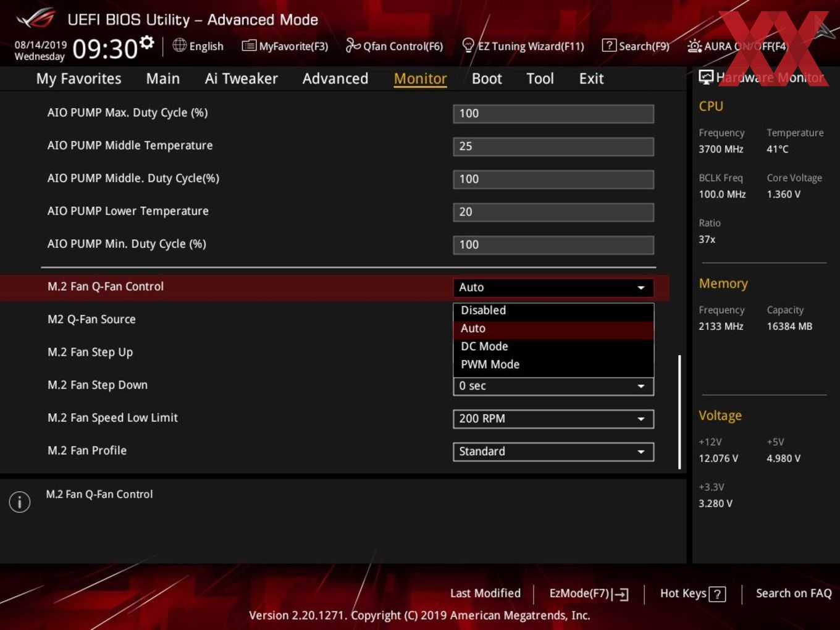The image size is (840, 630).
Task: Switch to the Main tab
Action: pos(162,78)
